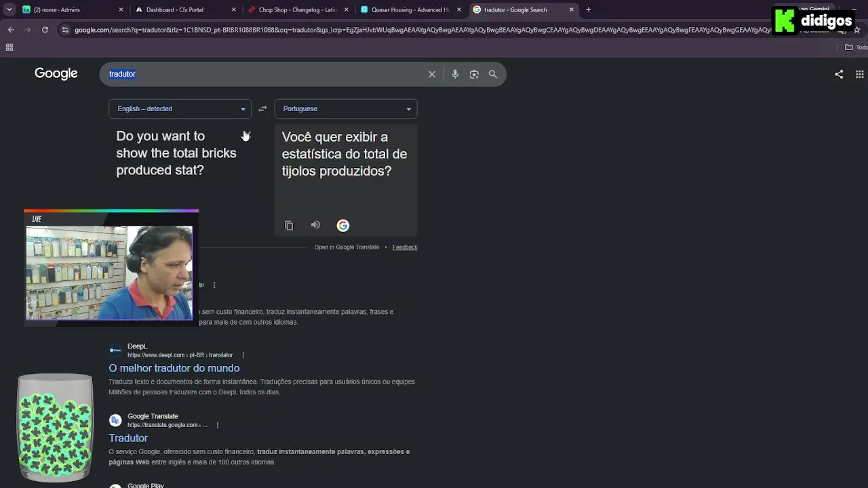868x488 pixels.
Task: Reload the current page
Action: pos(45,30)
